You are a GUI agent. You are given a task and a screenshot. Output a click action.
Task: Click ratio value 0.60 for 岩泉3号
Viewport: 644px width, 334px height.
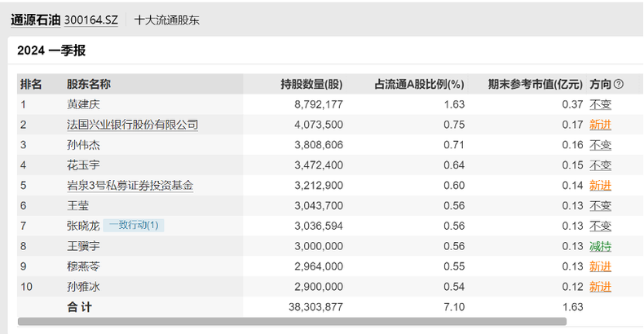pyautogui.click(x=454, y=186)
